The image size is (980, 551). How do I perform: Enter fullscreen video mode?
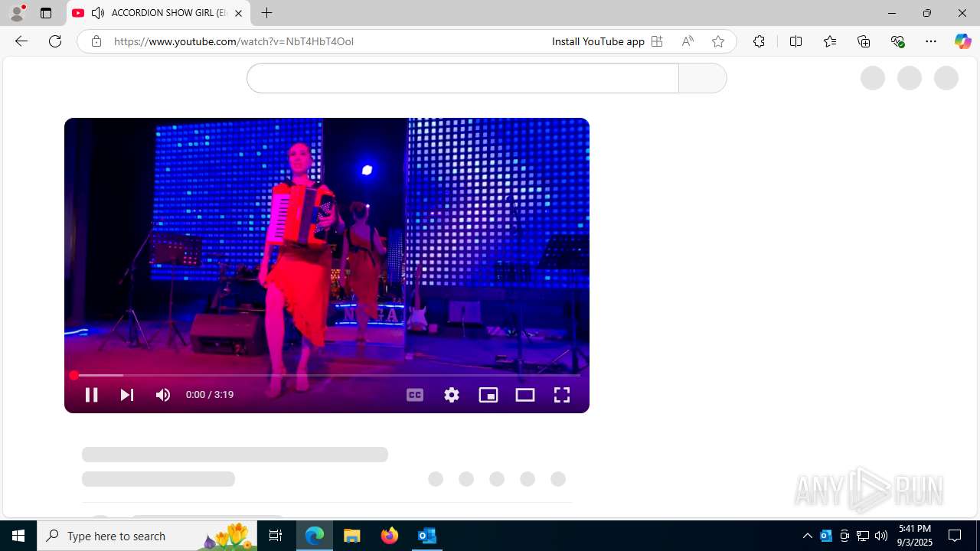pyautogui.click(x=562, y=395)
